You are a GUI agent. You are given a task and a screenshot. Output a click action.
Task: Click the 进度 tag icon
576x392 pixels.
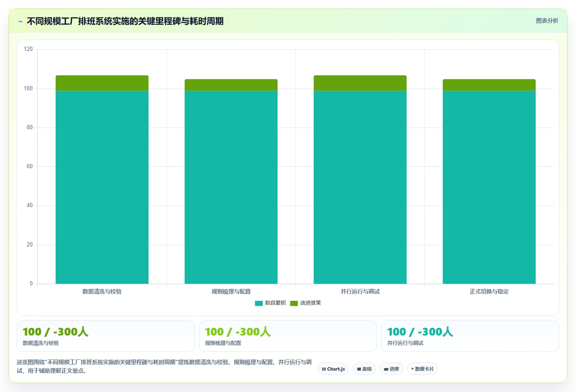(386, 369)
